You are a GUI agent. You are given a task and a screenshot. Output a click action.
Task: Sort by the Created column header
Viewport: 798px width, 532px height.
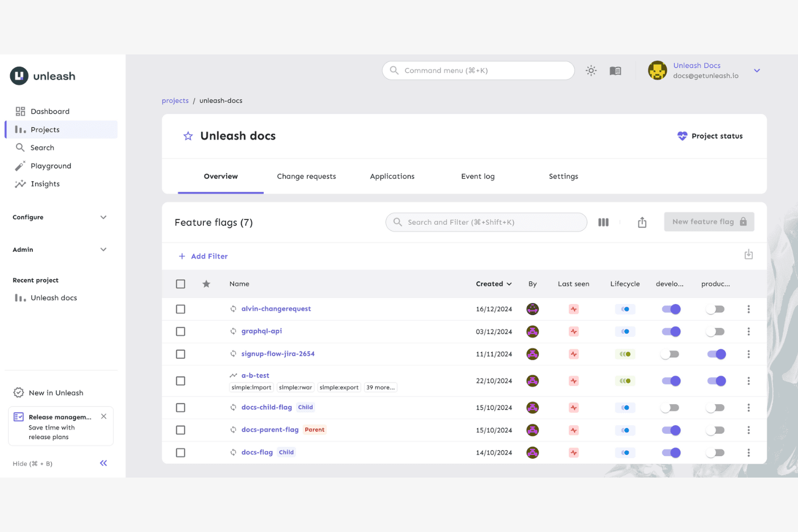(x=494, y=284)
